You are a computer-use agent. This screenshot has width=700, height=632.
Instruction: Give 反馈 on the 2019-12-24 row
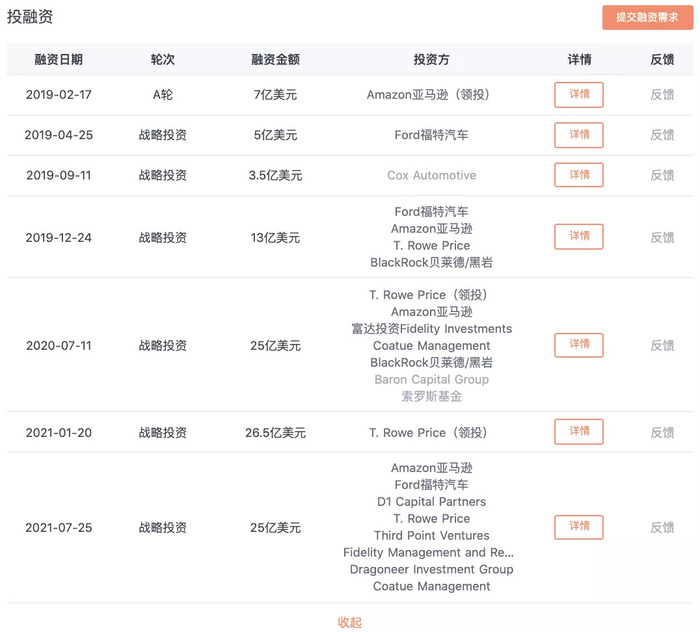662,237
